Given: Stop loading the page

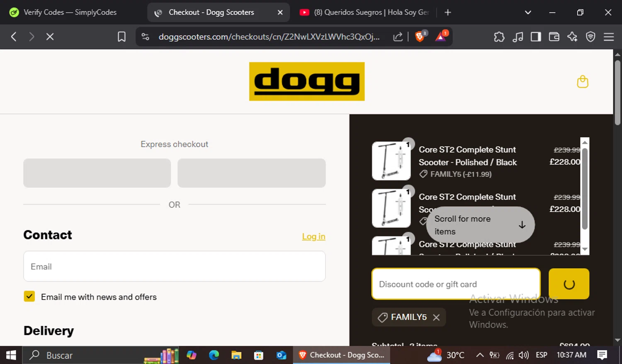Looking at the screenshot, I should (x=50, y=37).
